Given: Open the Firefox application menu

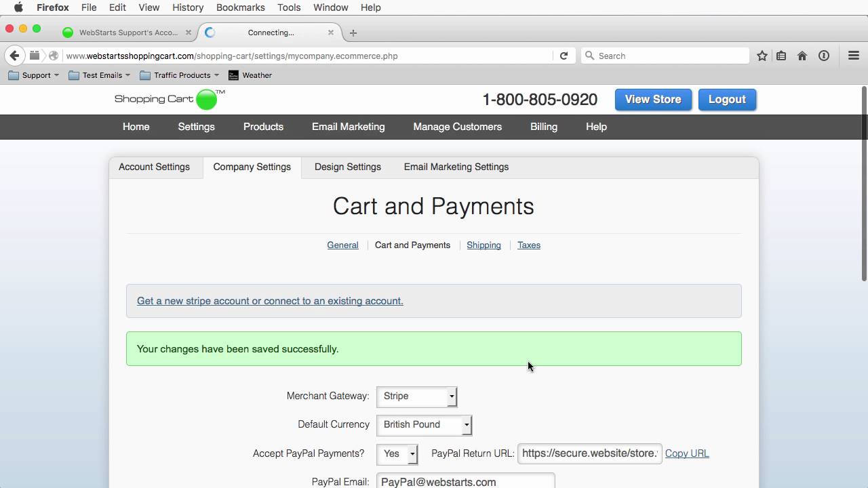Looking at the screenshot, I should pos(53,7).
